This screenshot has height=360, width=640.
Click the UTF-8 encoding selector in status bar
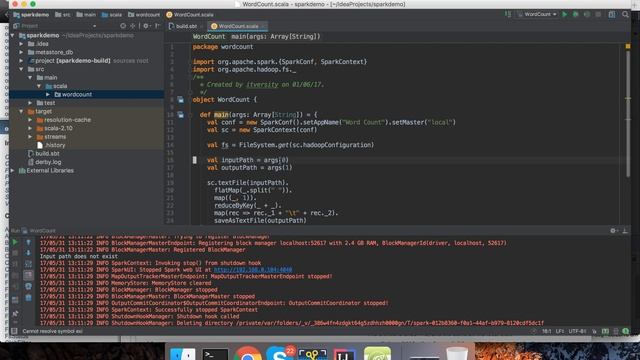(578, 331)
